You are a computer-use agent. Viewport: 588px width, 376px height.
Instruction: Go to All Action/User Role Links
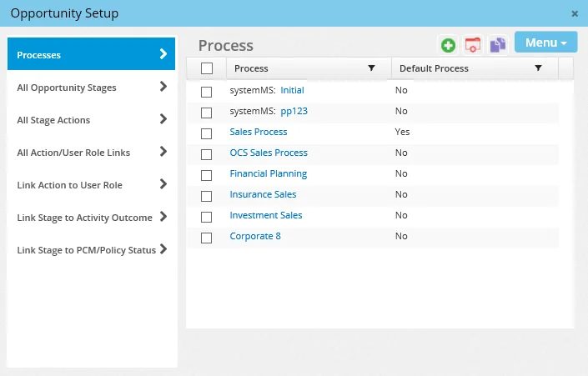click(x=92, y=153)
